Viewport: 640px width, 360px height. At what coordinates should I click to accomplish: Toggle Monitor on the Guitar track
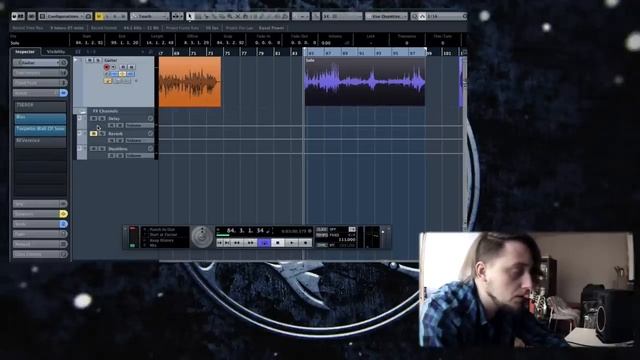point(113,67)
